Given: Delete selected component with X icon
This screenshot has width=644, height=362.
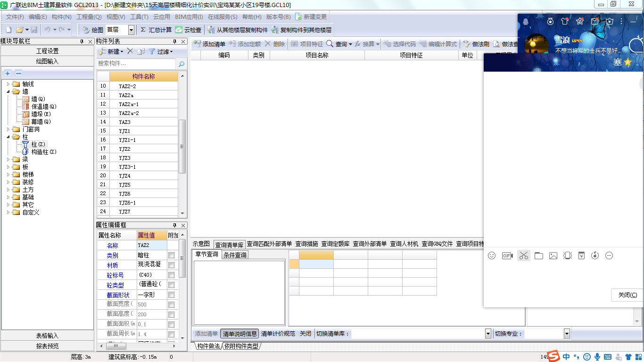Looking at the screenshot, I should pyautogui.click(x=130, y=51).
